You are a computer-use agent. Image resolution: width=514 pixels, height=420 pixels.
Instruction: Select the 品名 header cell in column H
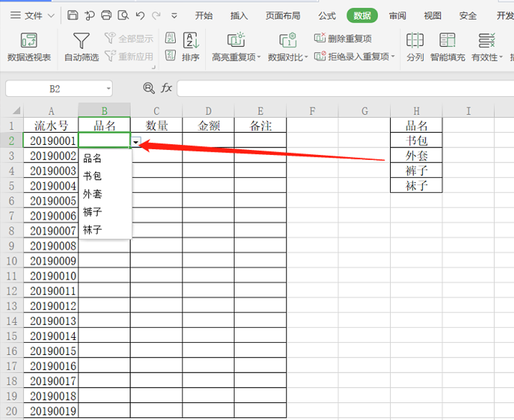coord(416,126)
